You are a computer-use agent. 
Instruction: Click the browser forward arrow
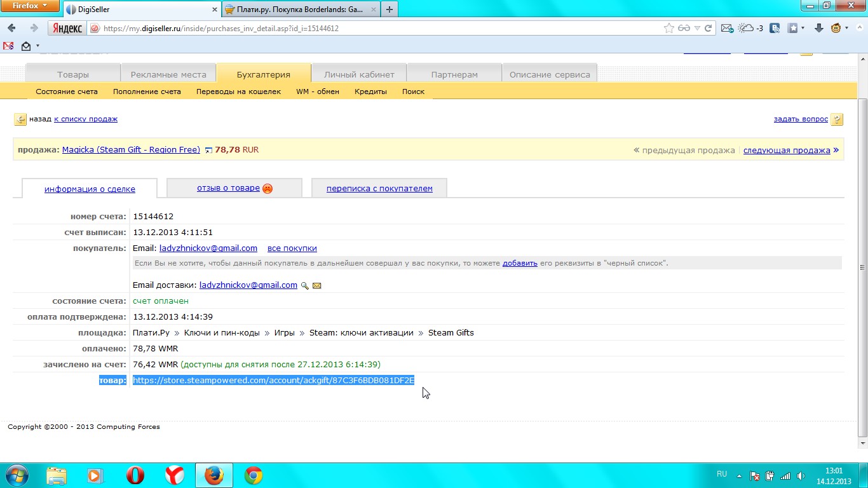(34, 28)
